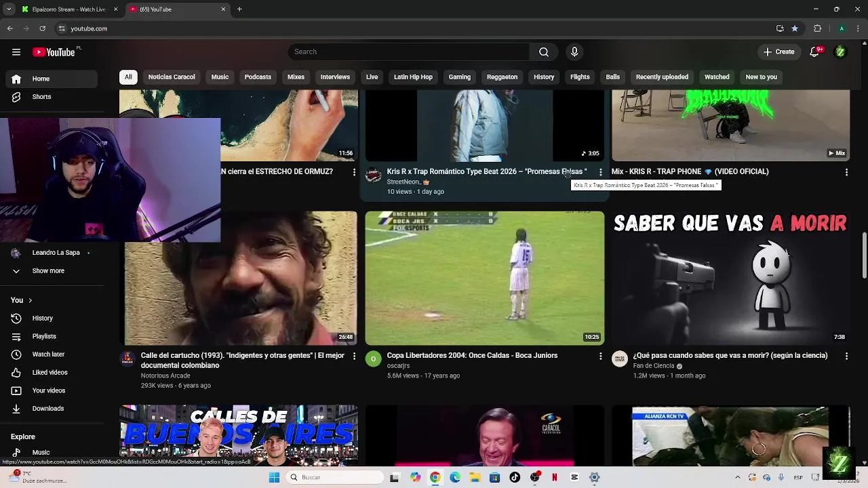The width and height of the screenshot is (868, 488).
Task: Switch to Elpaizorro Stream browser tab
Action: [x=69, y=9]
